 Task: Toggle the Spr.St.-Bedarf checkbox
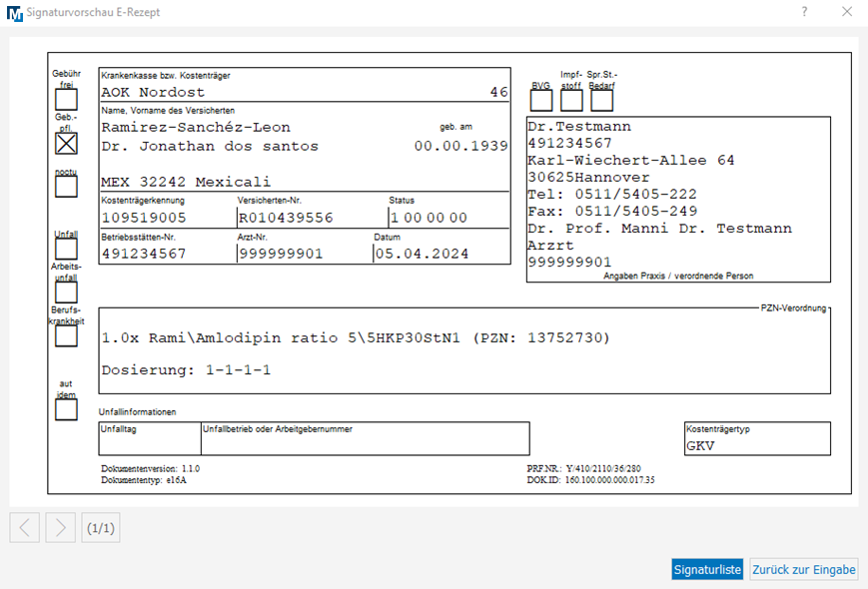point(601,100)
